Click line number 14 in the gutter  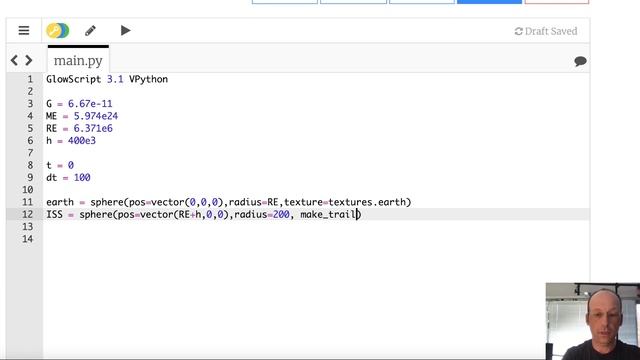27,239
